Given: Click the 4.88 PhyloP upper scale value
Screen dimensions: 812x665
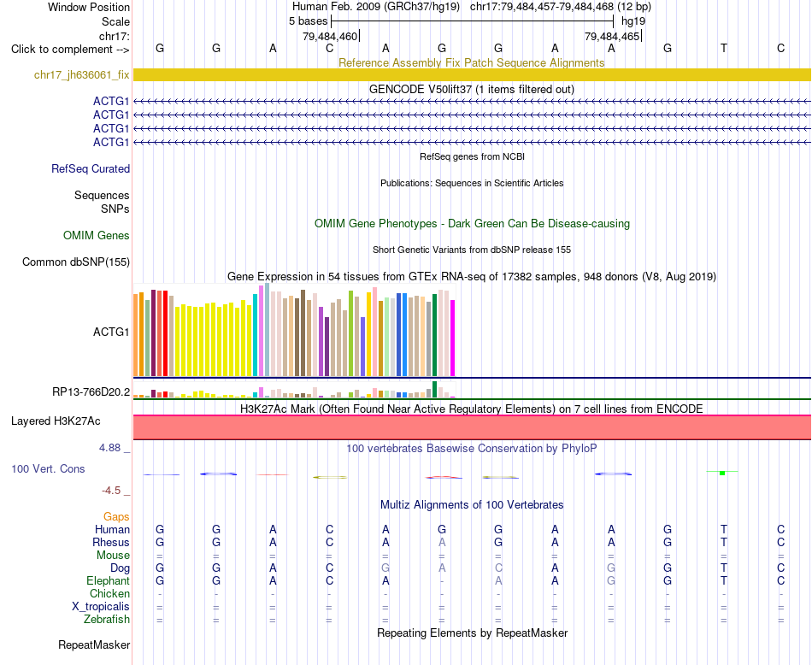Looking at the screenshot, I should (109, 448).
